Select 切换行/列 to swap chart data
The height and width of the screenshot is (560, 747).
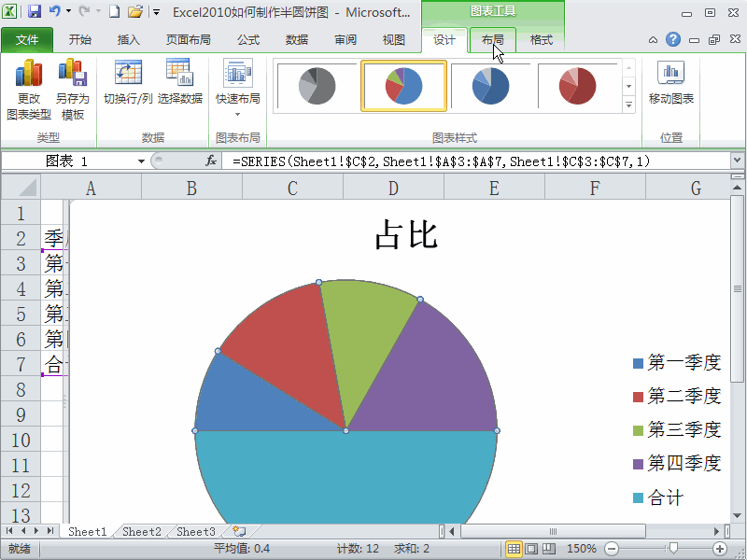click(x=130, y=84)
